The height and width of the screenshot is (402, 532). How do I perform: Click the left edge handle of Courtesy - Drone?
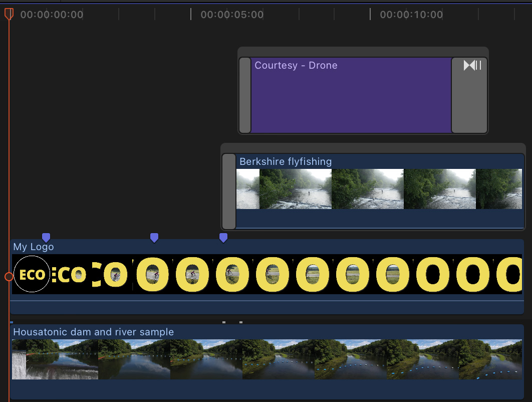pyautogui.click(x=245, y=95)
